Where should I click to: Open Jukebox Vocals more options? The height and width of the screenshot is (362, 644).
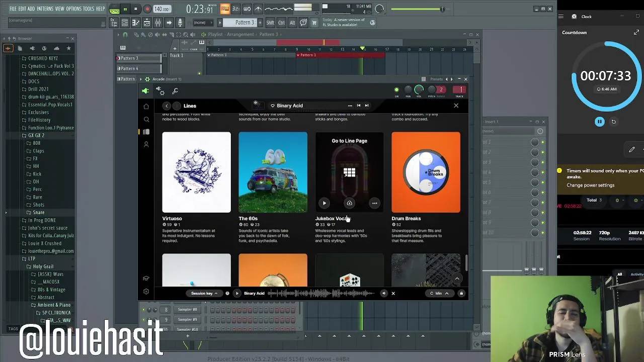point(374,203)
